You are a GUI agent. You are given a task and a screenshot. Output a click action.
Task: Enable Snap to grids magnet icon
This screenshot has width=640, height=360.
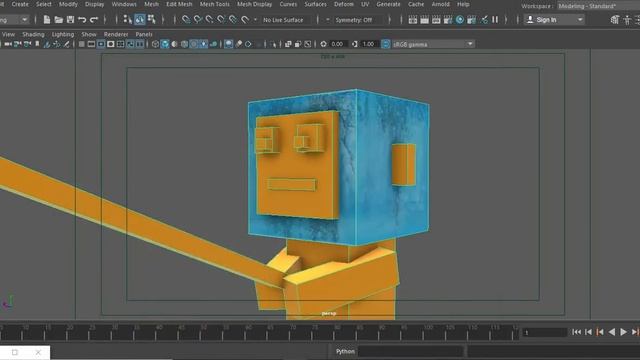pos(186,19)
